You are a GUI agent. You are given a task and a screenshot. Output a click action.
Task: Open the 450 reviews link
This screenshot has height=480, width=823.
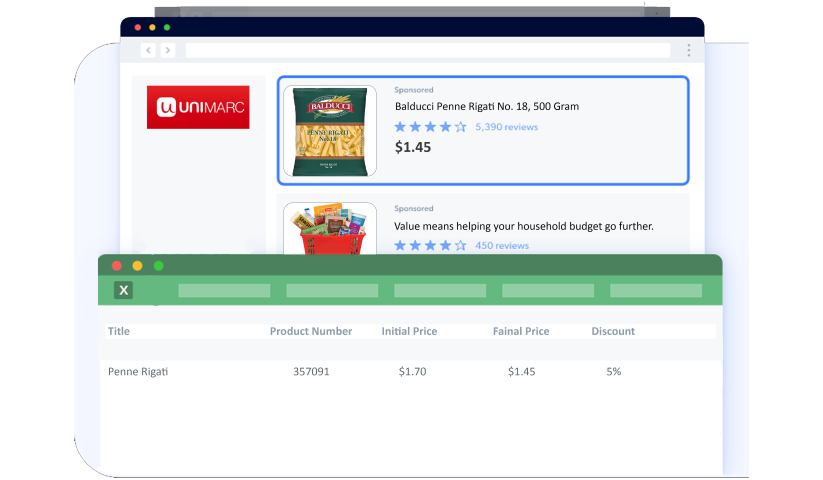coord(502,246)
